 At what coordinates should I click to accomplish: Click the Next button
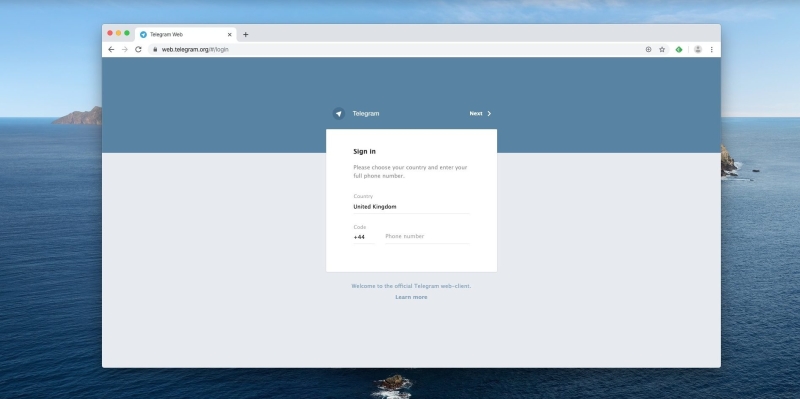[x=480, y=114]
